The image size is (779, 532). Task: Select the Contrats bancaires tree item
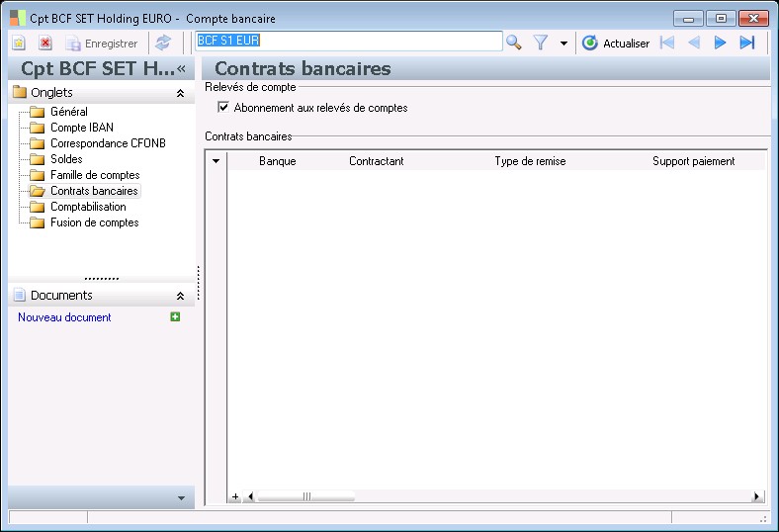point(94,191)
